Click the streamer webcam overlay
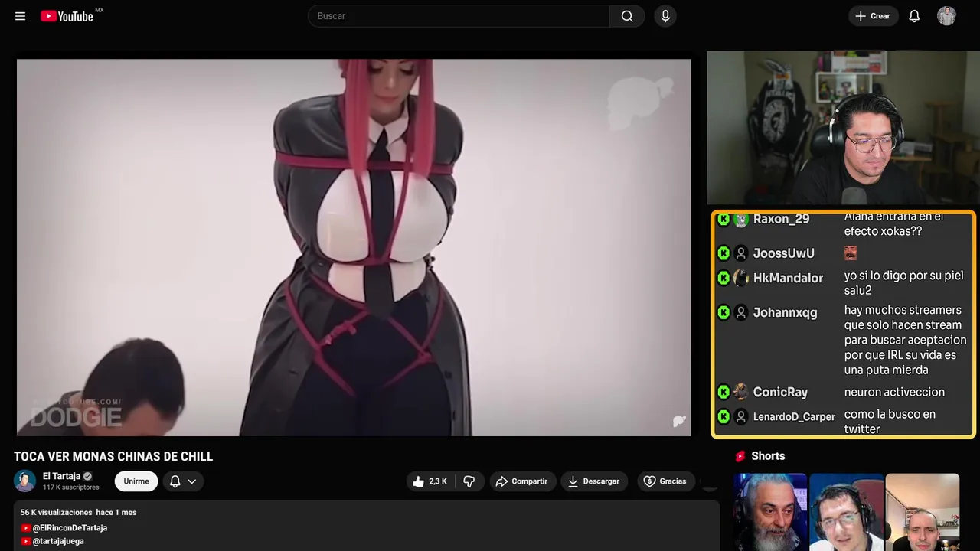Viewport: 980px width, 551px height. pyautogui.click(x=842, y=128)
